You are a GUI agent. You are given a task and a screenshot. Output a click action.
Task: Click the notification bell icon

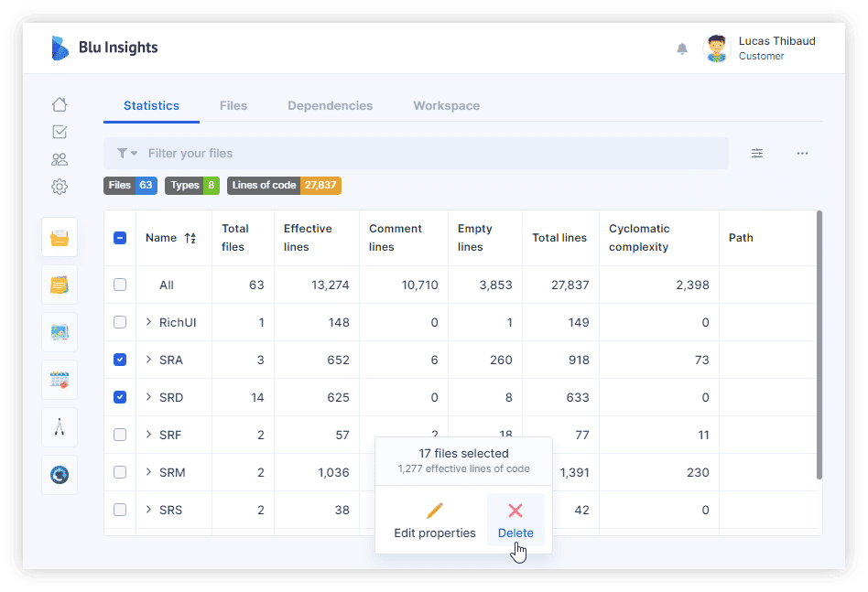point(682,48)
